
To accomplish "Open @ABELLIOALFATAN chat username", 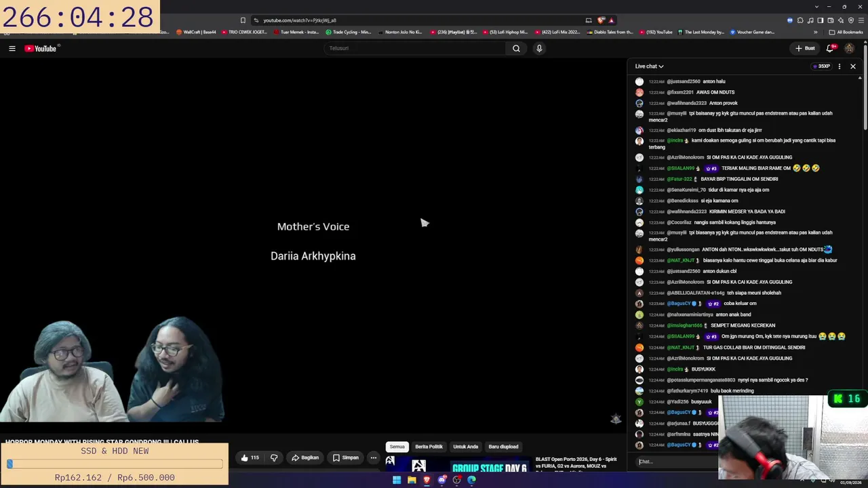I will click(696, 293).
